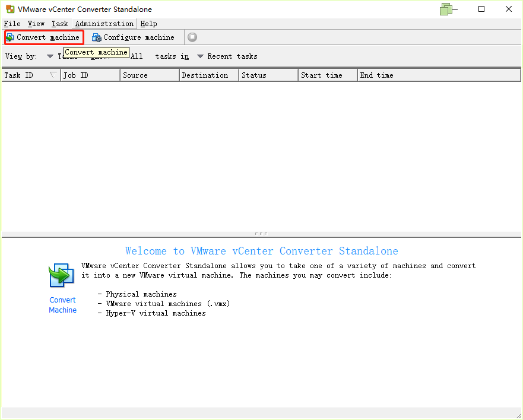Screen dimensions: 523x420
Task: Click the 'tasks in' label
Action: coord(172,56)
